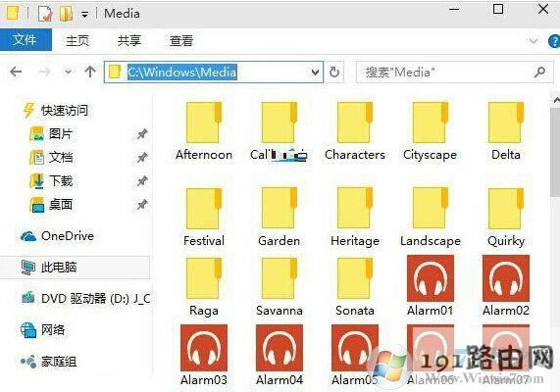Refresh the Media folder view
The width and height of the screenshot is (560, 392).
pyautogui.click(x=334, y=73)
